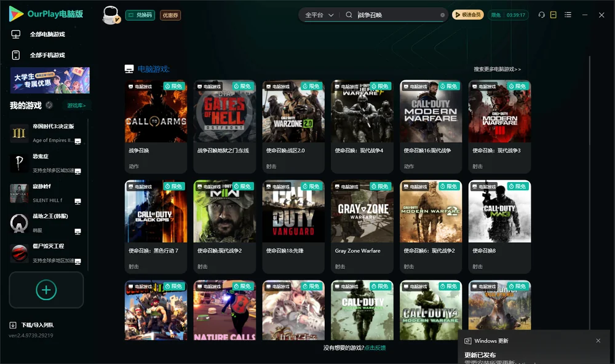The width and height of the screenshot is (615, 364).
Task: Open the user avatar profile
Action: point(111,15)
